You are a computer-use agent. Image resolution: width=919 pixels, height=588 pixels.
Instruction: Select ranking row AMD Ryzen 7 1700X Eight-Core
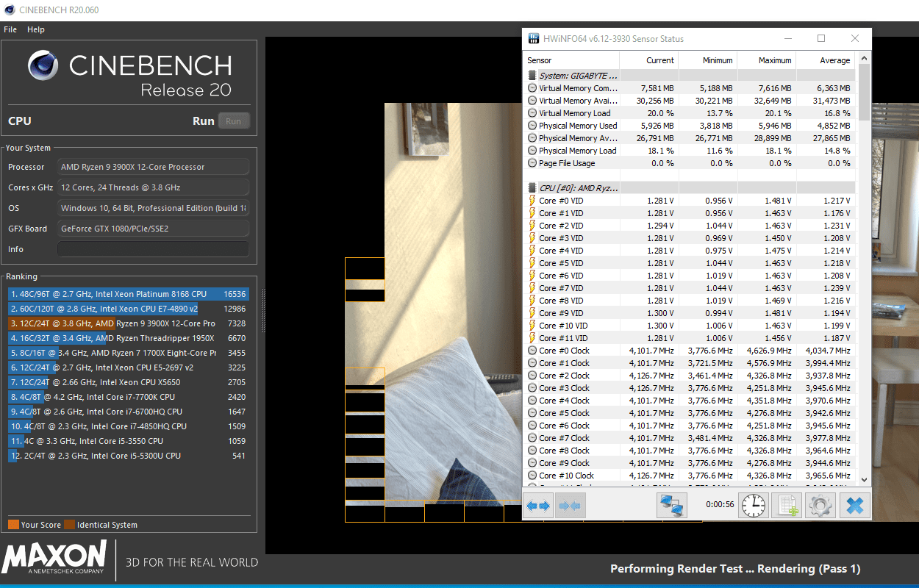click(129, 353)
